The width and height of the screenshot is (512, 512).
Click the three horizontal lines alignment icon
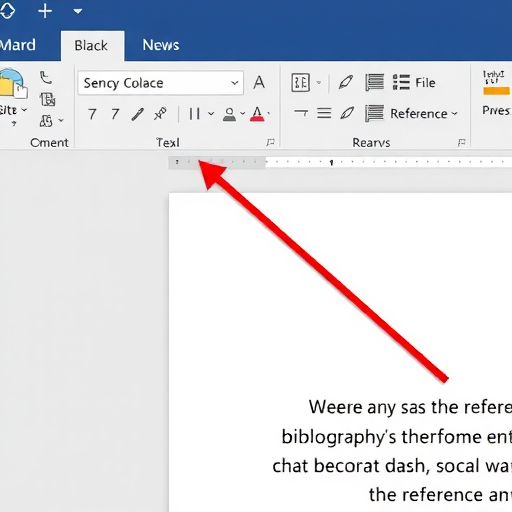tap(324, 114)
